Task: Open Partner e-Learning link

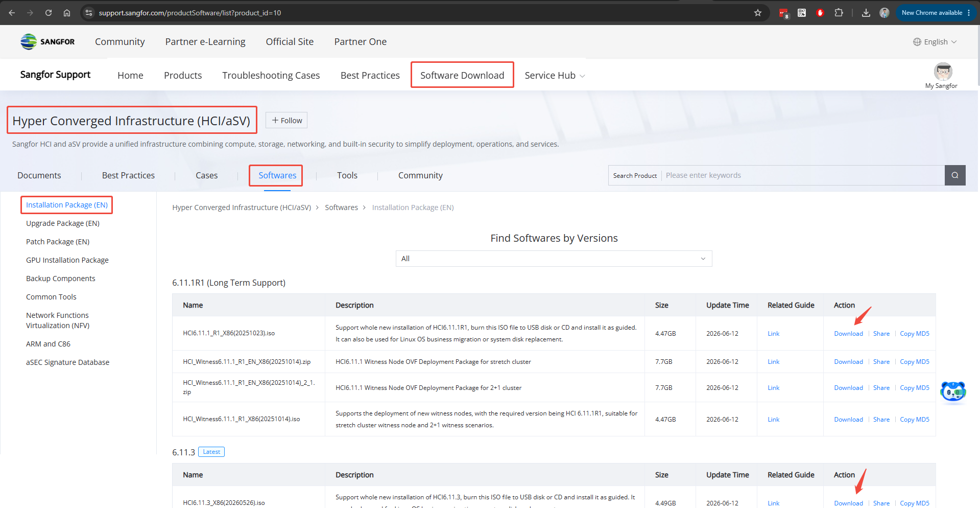Action: tap(205, 42)
